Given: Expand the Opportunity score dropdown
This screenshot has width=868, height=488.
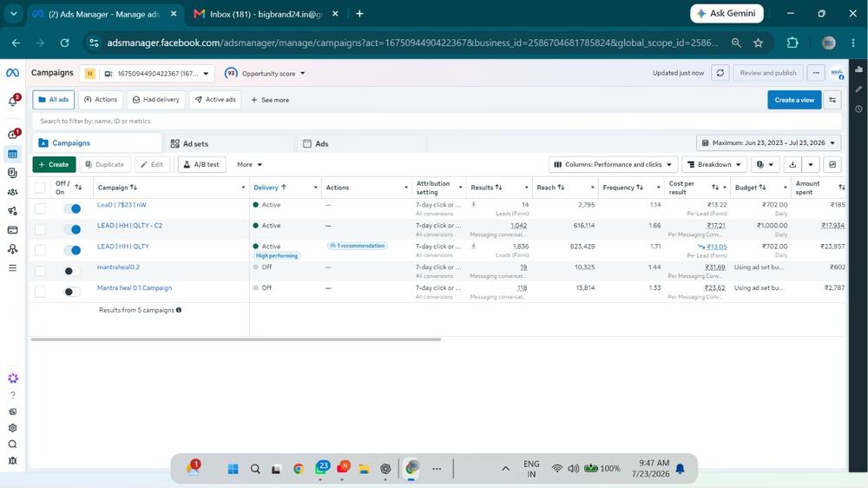Looking at the screenshot, I should pyautogui.click(x=265, y=73).
